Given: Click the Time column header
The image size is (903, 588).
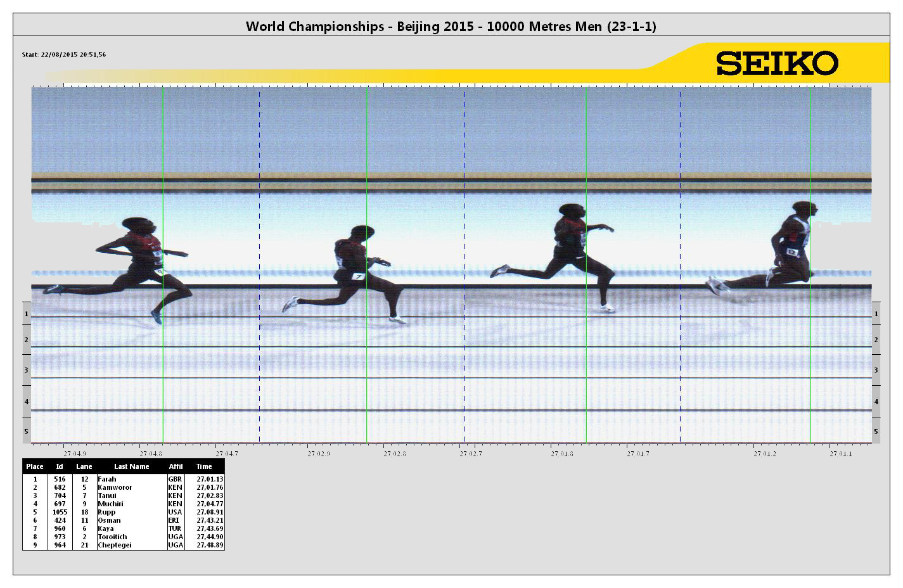Looking at the screenshot, I should pos(203,466).
